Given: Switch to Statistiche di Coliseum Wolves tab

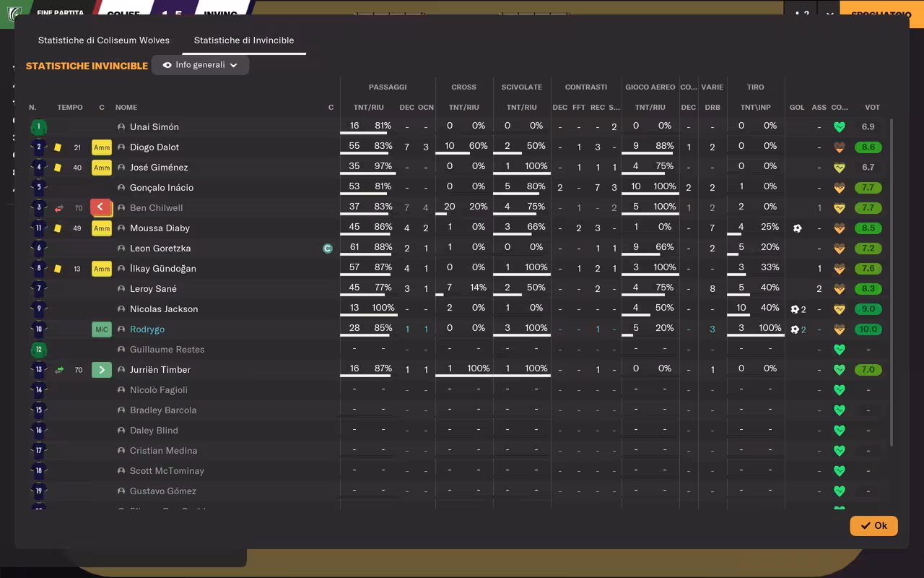Looking at the screenshot, I should click(104, 40).
